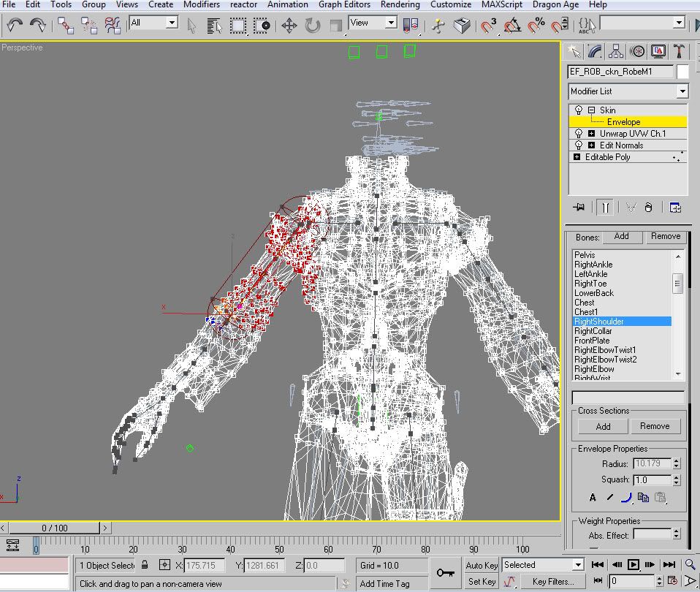Toggle the Edit Normals modifier lightbulb

point(579,145)
